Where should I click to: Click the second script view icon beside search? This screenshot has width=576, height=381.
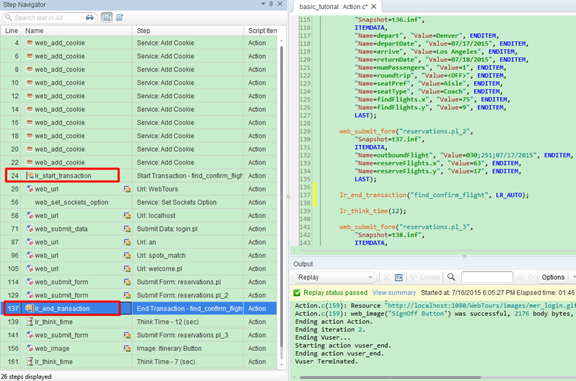point(119,18)
